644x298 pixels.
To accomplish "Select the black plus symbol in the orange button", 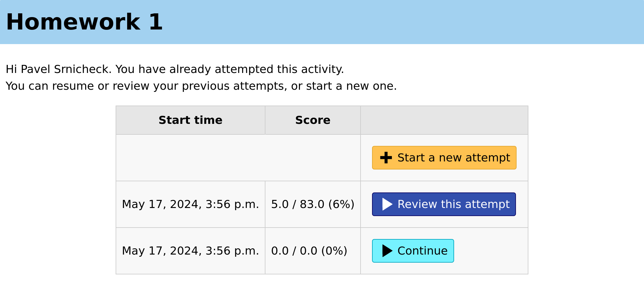I will (385, 158).
